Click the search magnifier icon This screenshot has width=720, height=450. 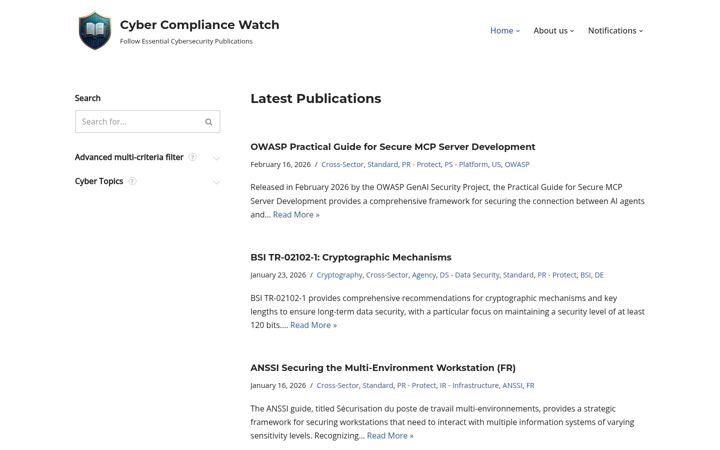pyautogui.click(x=208, y=122)
